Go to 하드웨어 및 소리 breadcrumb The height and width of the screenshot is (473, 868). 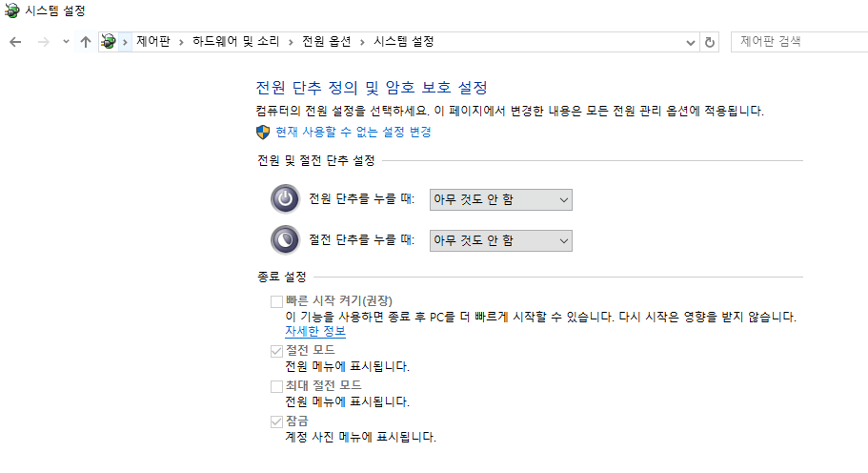coord(235,42)
